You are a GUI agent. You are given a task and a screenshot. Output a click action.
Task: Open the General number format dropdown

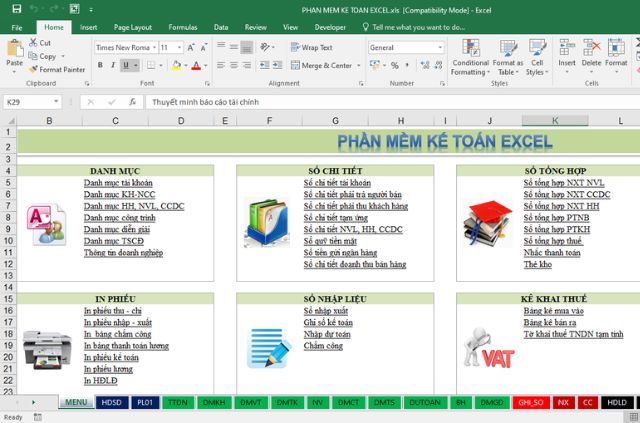[x=440, y=48]
